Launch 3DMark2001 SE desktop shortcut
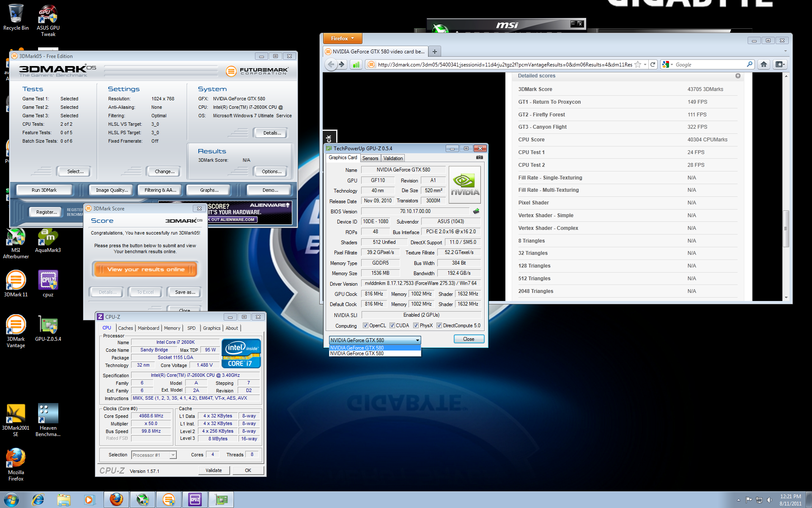812x508 pixels. (16, 420)
